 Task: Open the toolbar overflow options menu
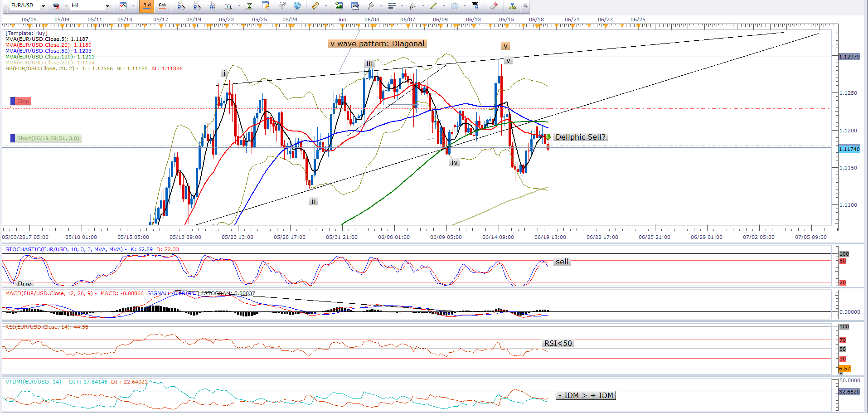point(525,6)
